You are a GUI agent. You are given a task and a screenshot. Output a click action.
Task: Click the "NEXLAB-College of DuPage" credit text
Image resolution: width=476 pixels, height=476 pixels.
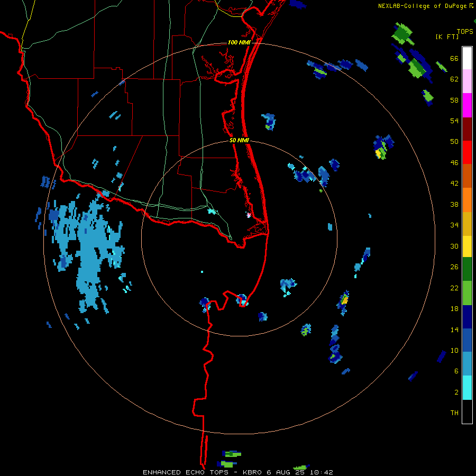[423, 6]
